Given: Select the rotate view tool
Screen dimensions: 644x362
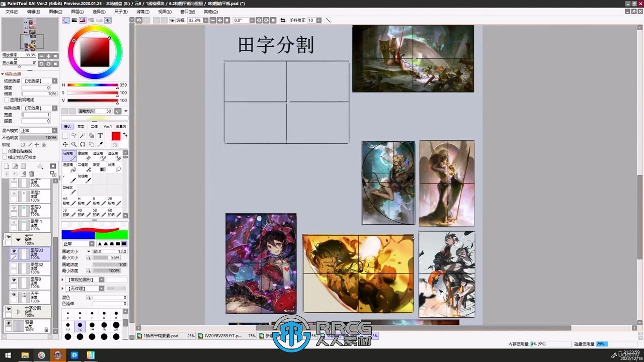Looking at the screenshot, I should tap(83, 144).
